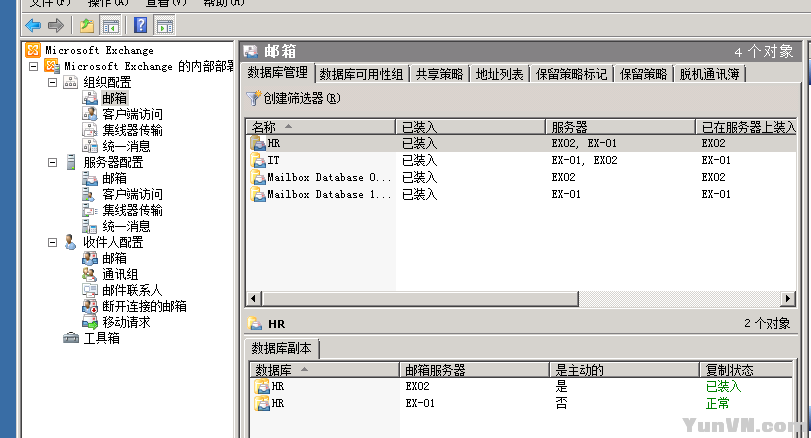This screenshot has width=811, height=438.
Task: Click the green 正常 replication status
Action: click(717, 403)
